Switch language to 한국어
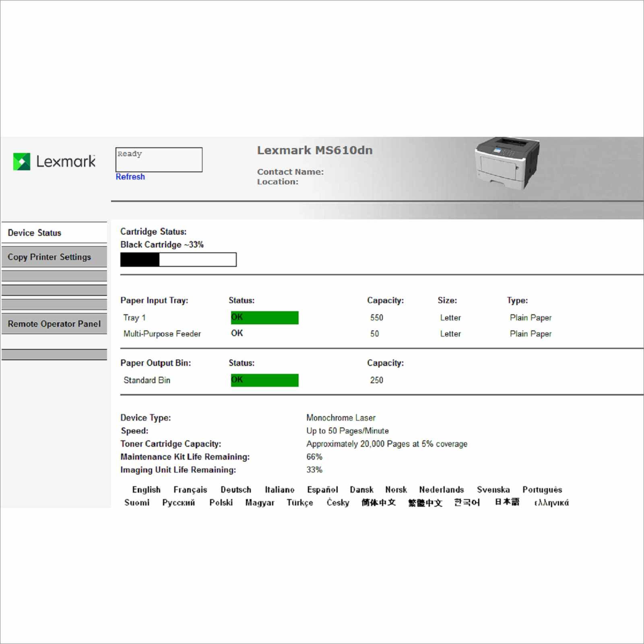Image resolution: width=644 pixels, height=644 pixels. click(467, 502)
